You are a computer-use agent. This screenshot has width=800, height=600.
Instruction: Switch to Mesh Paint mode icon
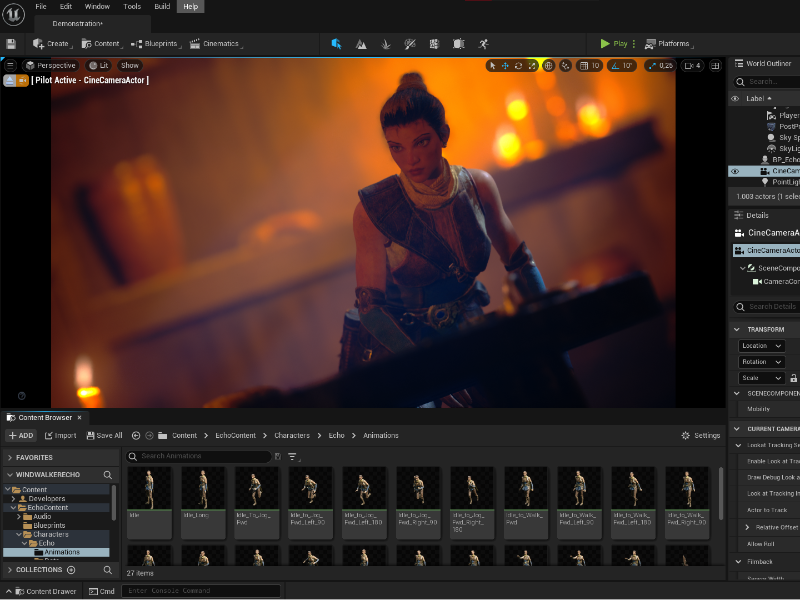point(410,44)
